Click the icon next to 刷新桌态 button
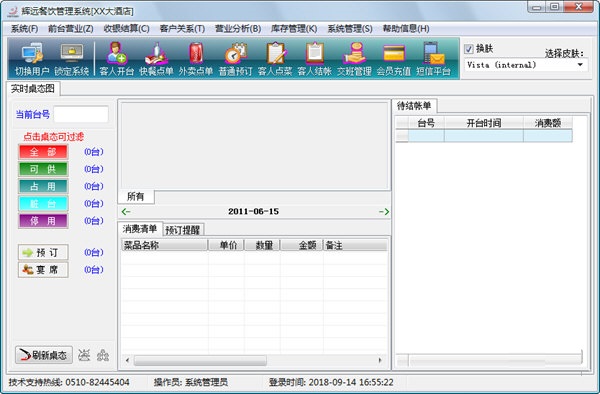This screenshot has height=394, width=600. pyautogui.click(x=84, y=355)
